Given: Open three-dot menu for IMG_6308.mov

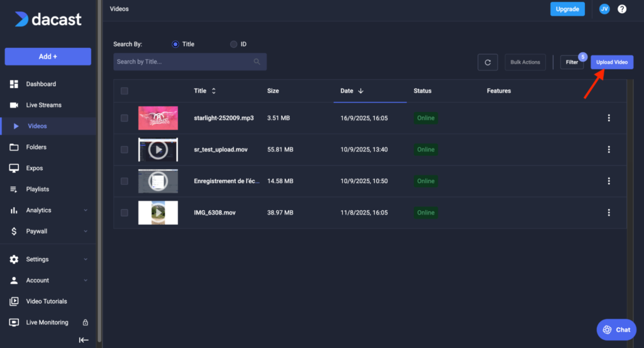Looking at the screenshot, I should point(608,213).
